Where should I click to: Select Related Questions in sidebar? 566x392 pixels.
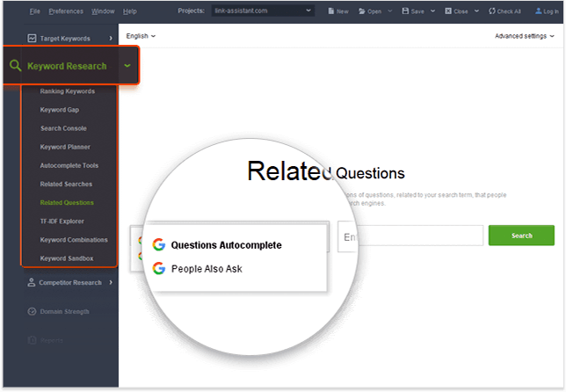pyautogui.click(x=67, y=202)
